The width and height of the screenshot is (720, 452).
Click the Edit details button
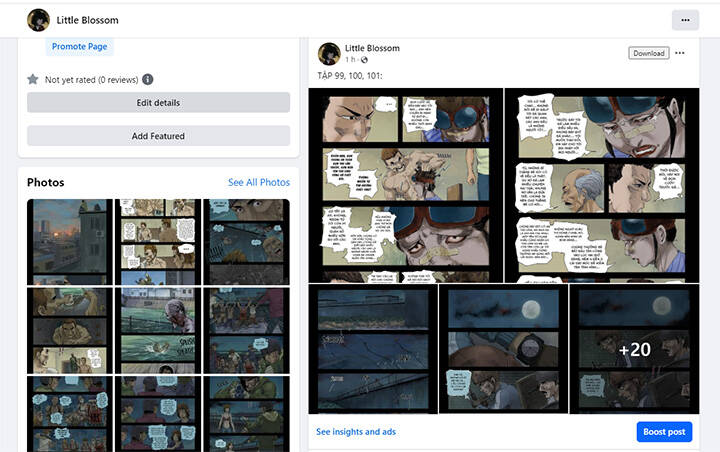click(x=158, y=103)
